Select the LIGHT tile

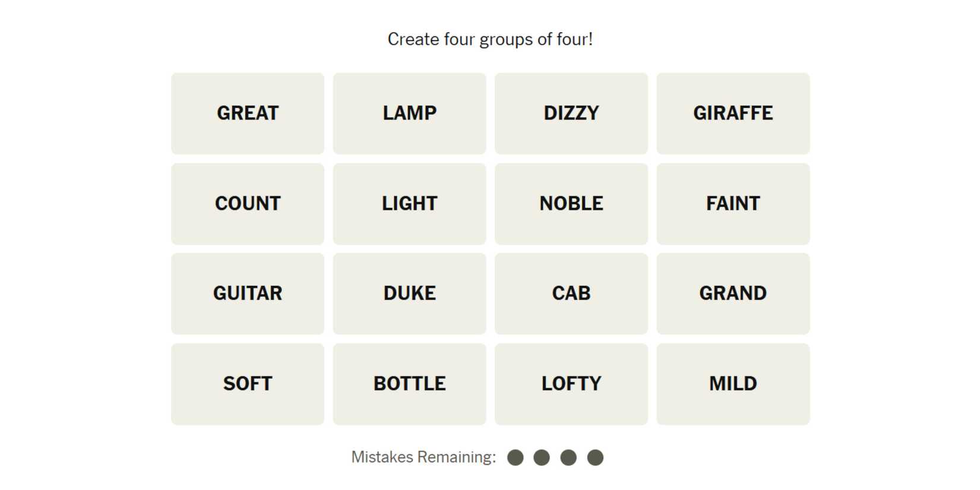(409, 204)
